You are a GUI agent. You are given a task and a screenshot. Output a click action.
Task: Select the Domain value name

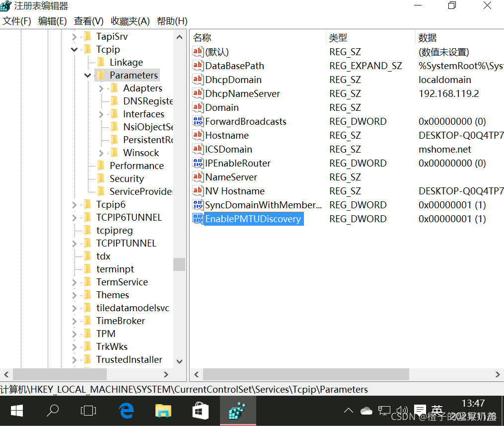[x=222, y=107]
